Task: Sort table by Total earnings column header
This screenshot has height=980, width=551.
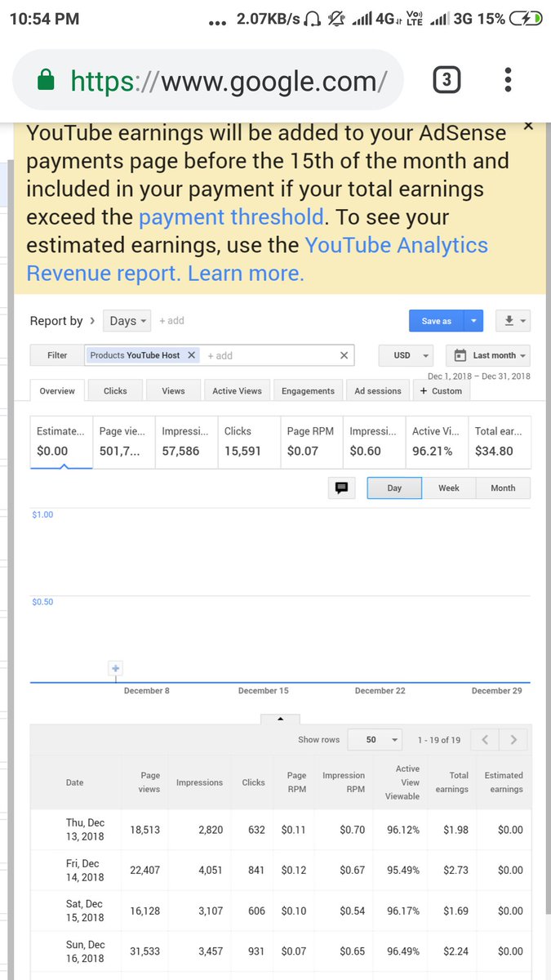Action: pyautogui.click(x=452, y=782)
